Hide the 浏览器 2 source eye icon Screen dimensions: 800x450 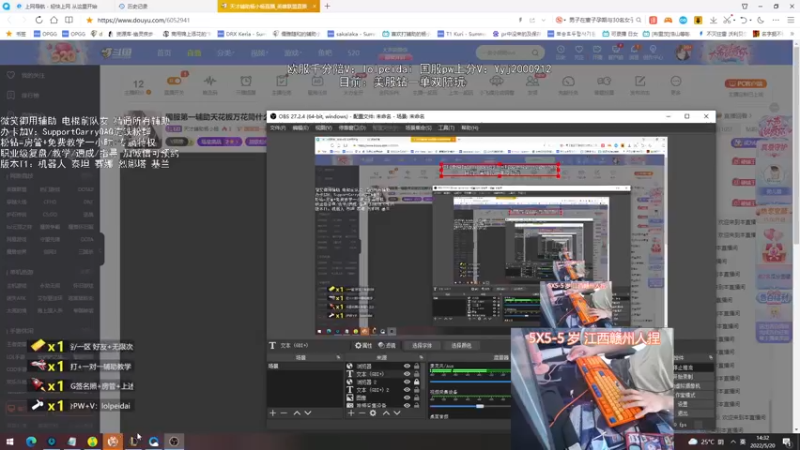click(x=407, y=382)
